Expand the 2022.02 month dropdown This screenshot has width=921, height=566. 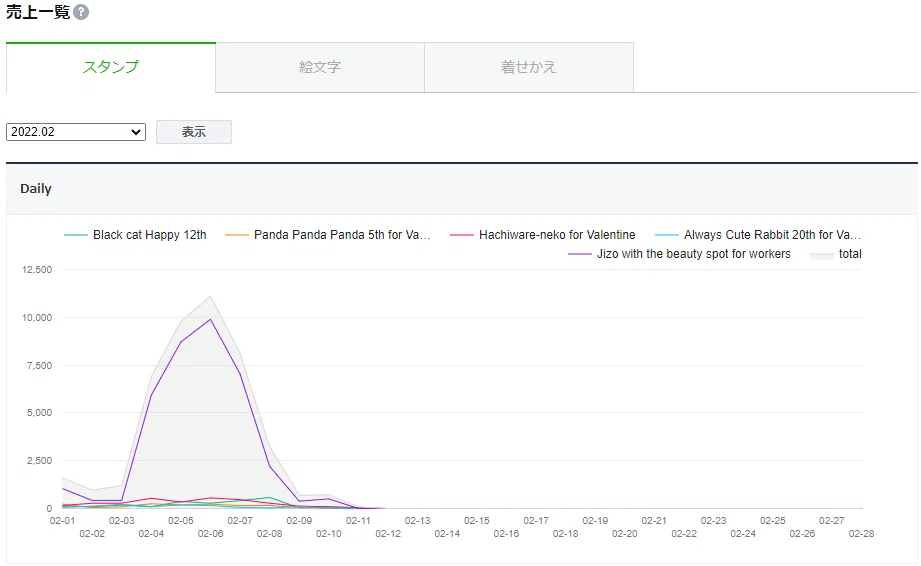point(76,132)
